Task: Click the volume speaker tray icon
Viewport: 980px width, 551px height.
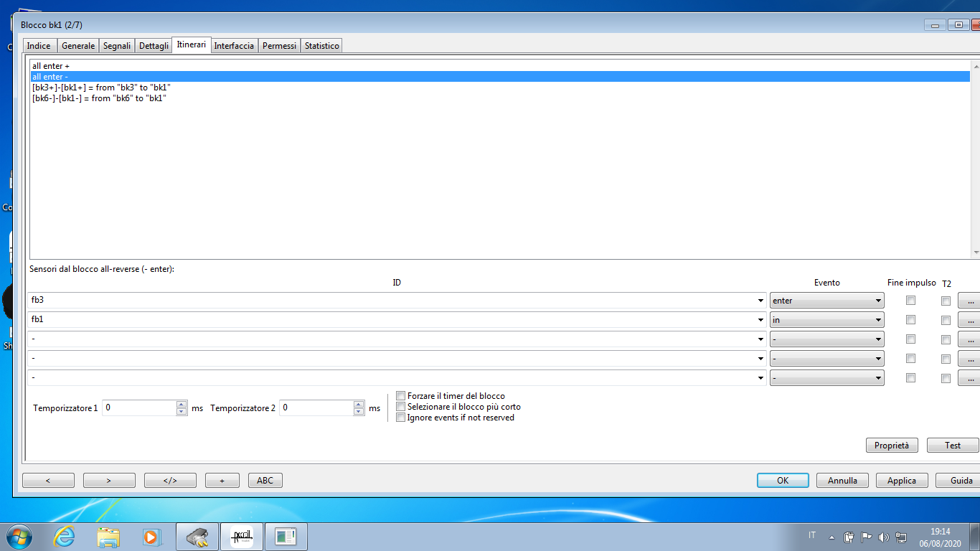Action: (x=883, y=537)
